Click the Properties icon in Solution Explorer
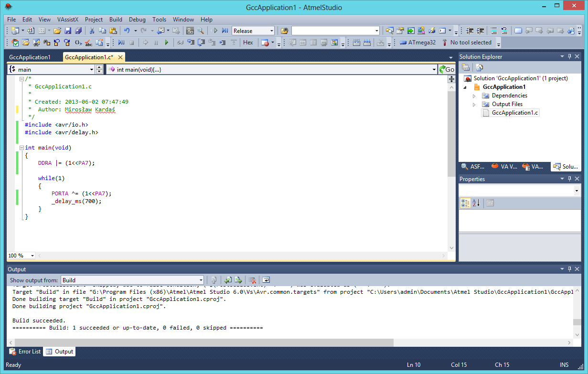588x374 pixels. [x=466, y=67]
